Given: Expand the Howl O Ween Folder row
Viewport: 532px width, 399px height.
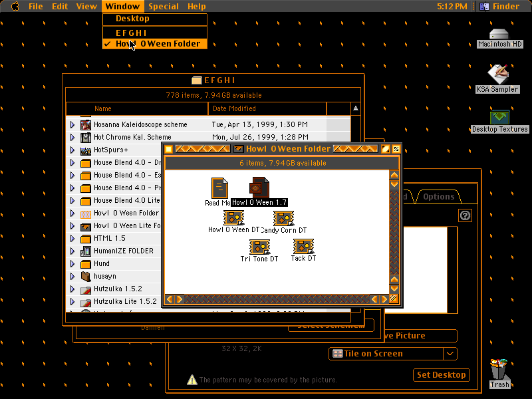Looking at the screenshot, I should click(72, 213).
